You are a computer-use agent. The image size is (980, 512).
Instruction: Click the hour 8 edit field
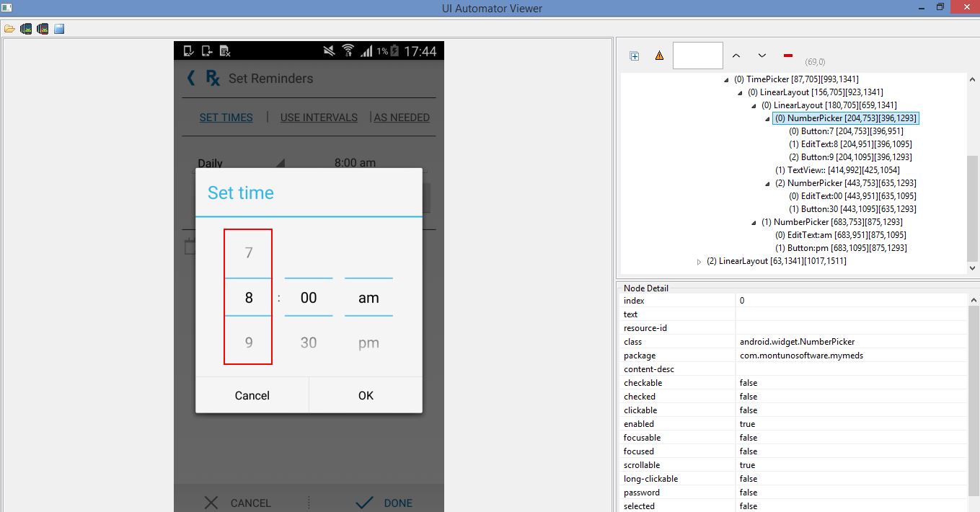click(x=249, y=298)
